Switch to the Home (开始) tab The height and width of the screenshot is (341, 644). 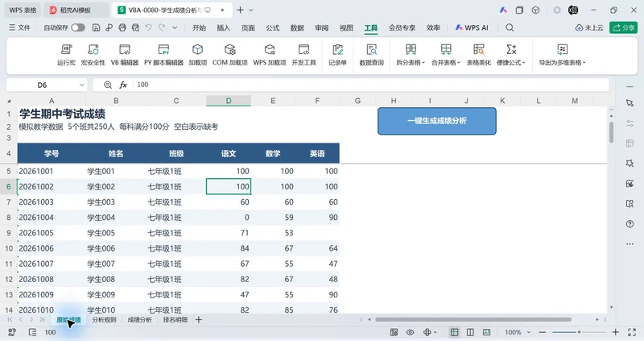pyautogui.click(x=199, y=27)
